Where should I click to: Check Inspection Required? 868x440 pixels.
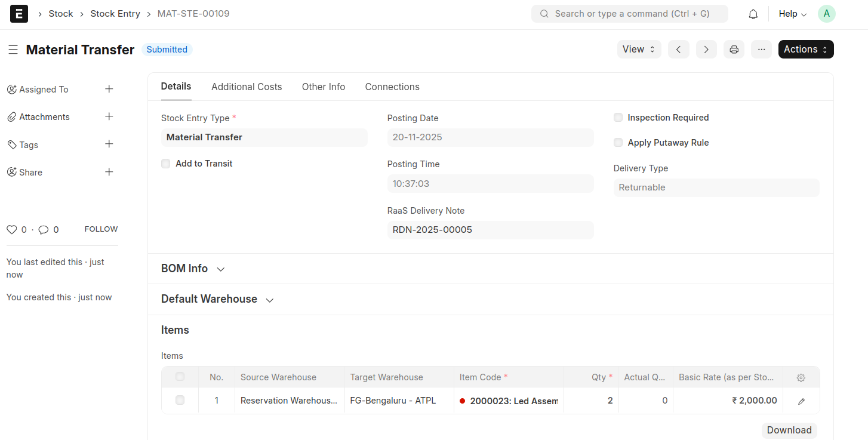618,117
